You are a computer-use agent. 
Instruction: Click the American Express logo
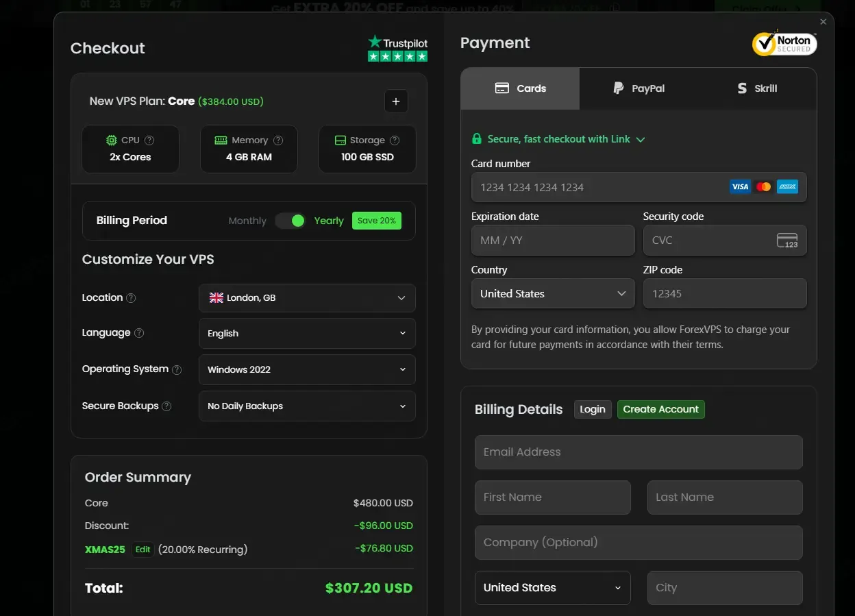click(788, 186)
